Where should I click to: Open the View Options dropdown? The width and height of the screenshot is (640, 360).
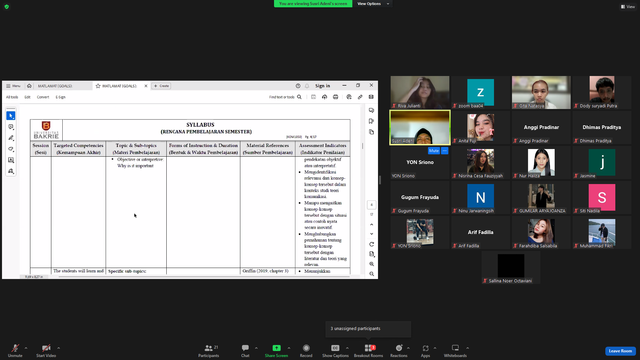373,4
